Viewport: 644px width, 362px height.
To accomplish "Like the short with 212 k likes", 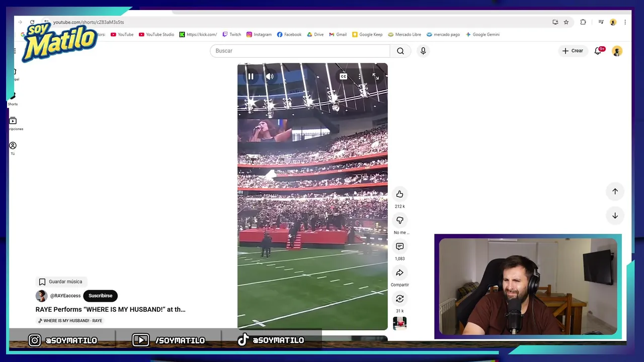I will [399, 194].
